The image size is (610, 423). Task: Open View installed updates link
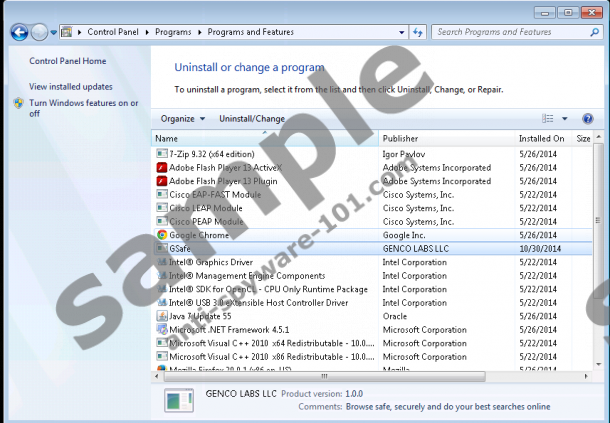point(70,87)
